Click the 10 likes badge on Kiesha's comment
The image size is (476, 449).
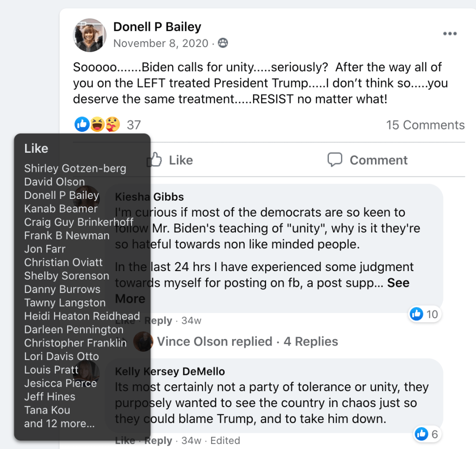(x=424, y=314)
